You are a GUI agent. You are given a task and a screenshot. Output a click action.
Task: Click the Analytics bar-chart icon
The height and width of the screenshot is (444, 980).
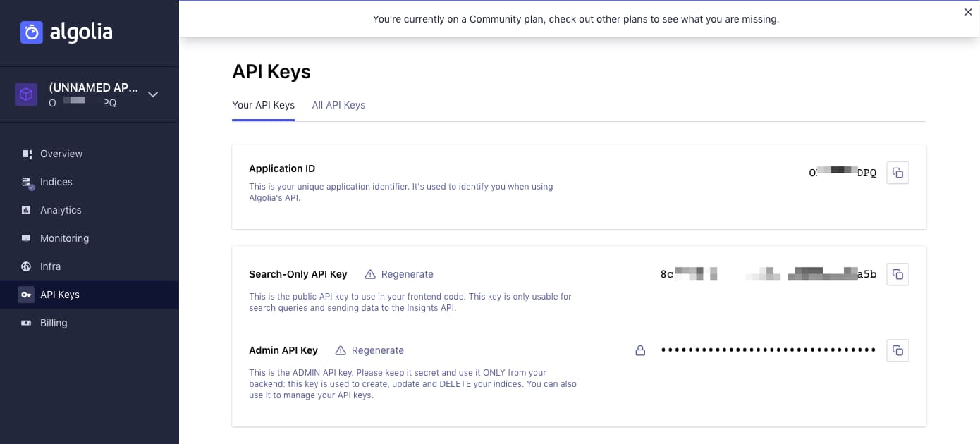pos(27,209)
